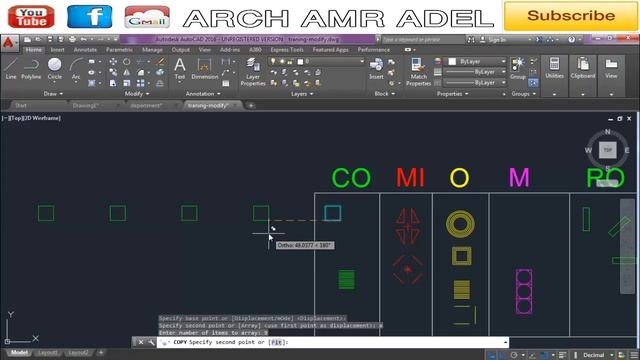Expand the Block panel
640x360 pixels.
385,94
